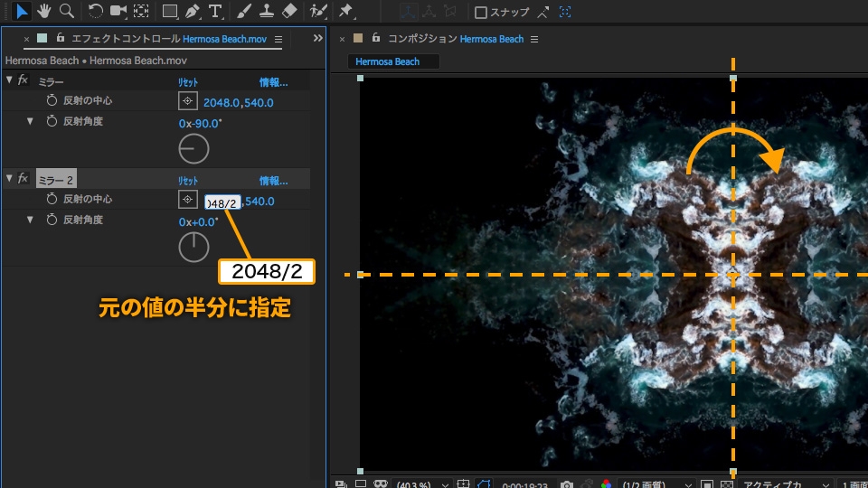Switch to エフェクトコントロール Hermosa Beach.mov tab
Viewport: 868px width, 488px height.
point(169,39)
